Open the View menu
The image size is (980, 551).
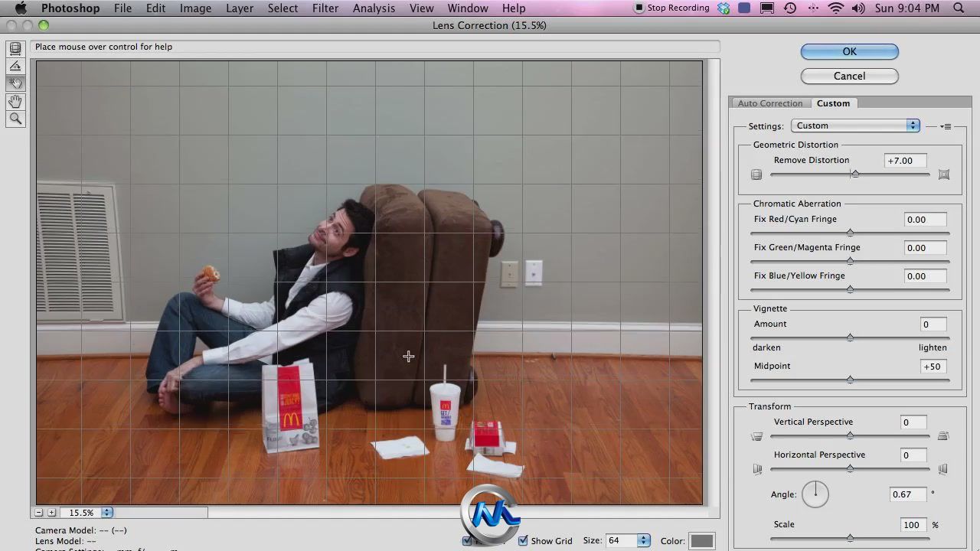pyautogui.click(x=422, y=8)
